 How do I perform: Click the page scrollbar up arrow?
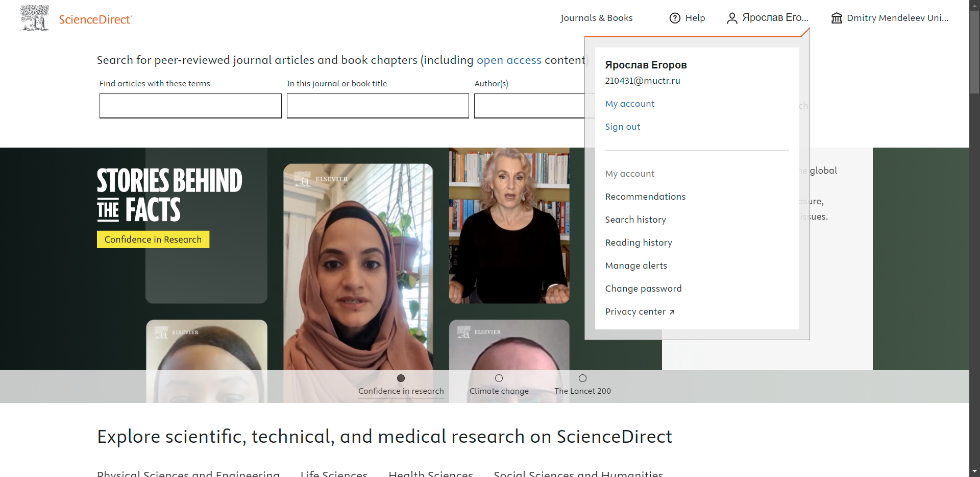(974, 5)
